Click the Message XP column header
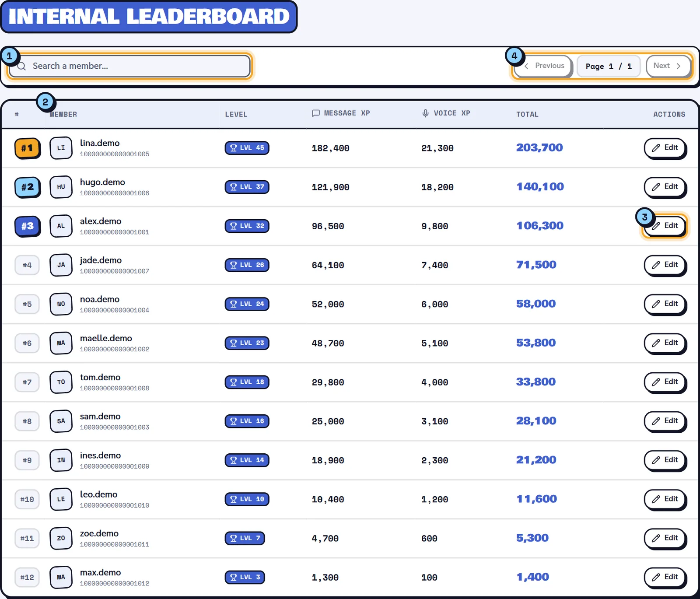The height and width of the screenshot is (599, 700). tap(341, 113)
